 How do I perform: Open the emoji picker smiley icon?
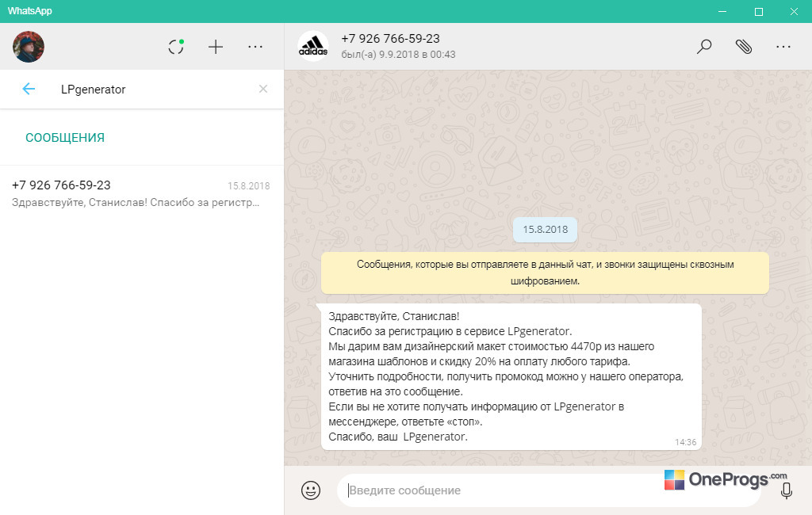(311, 490)
